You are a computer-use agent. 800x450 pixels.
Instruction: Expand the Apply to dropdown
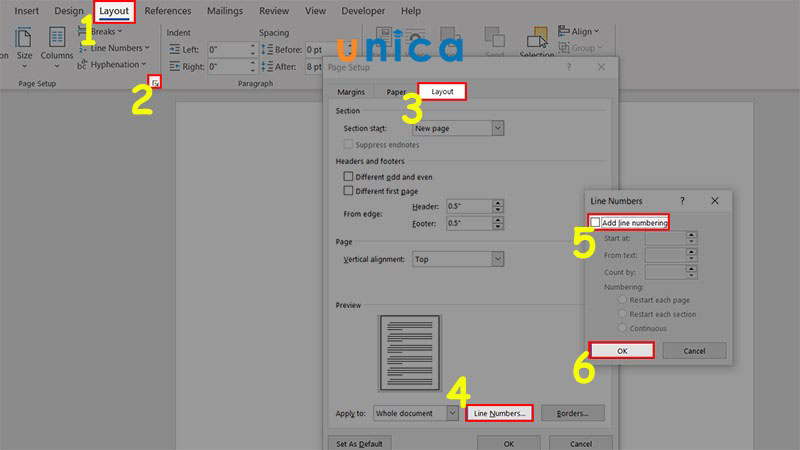click(452, 413)
